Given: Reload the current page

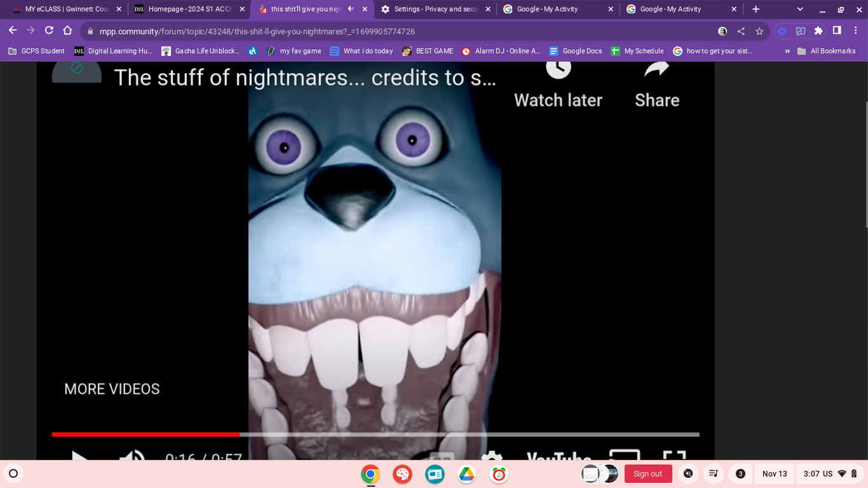Looking at the screenshot, I should click(49, 30).
